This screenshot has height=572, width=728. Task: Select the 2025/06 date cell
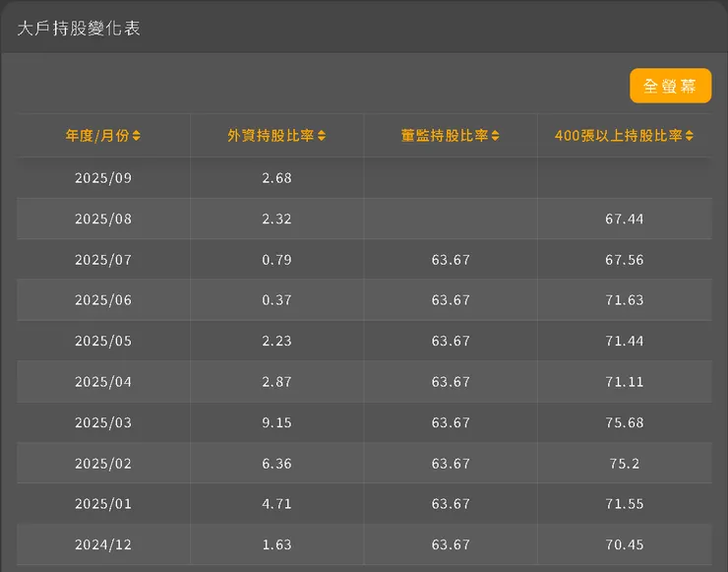click(x=103, y=300)
